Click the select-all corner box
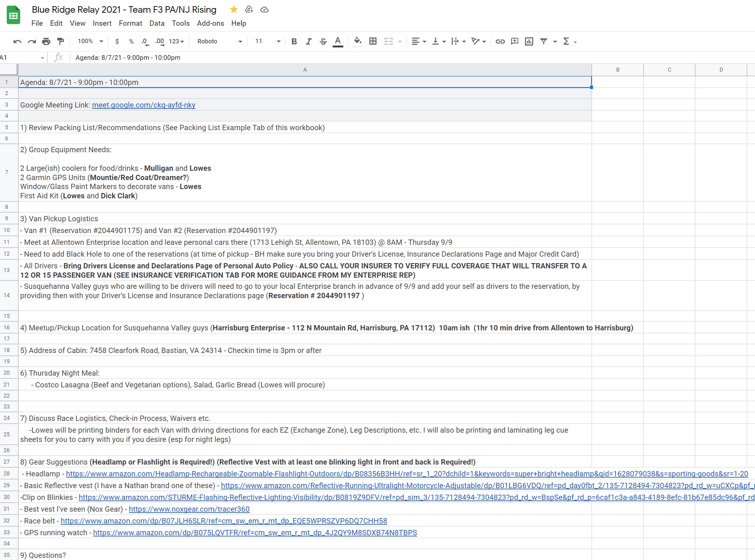Screen dimensions: 755x560 point(8,69)
